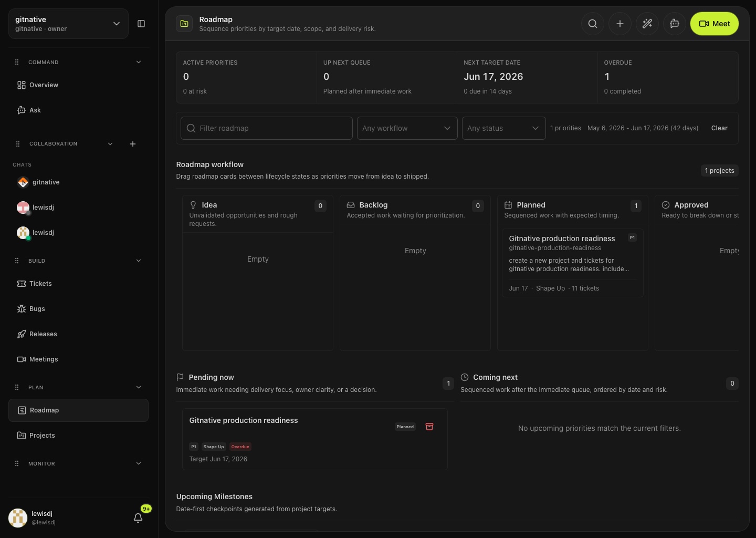Screen dimensions: 756x538
Task: Click the archive icon on pending card
Action: (x=429, y=427)
